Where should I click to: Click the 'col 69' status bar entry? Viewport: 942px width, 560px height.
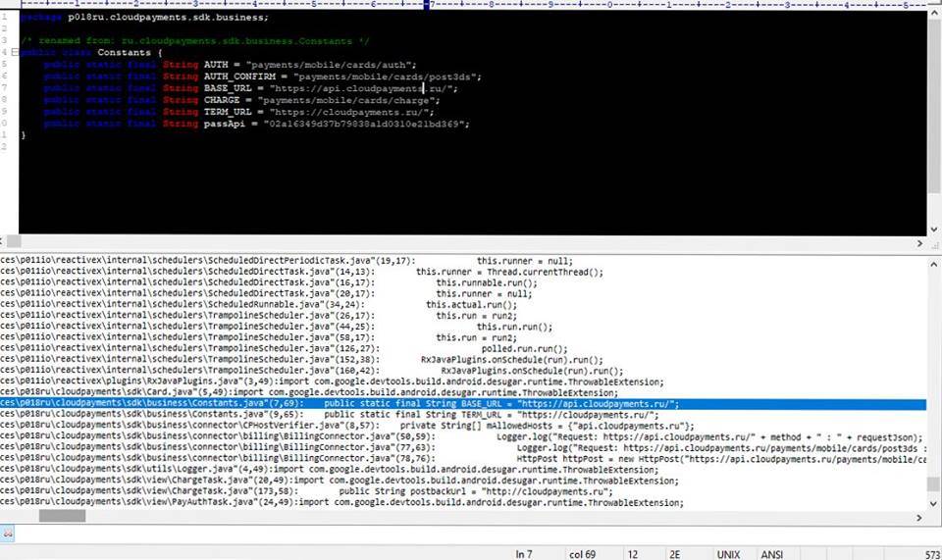click(582, 554)
